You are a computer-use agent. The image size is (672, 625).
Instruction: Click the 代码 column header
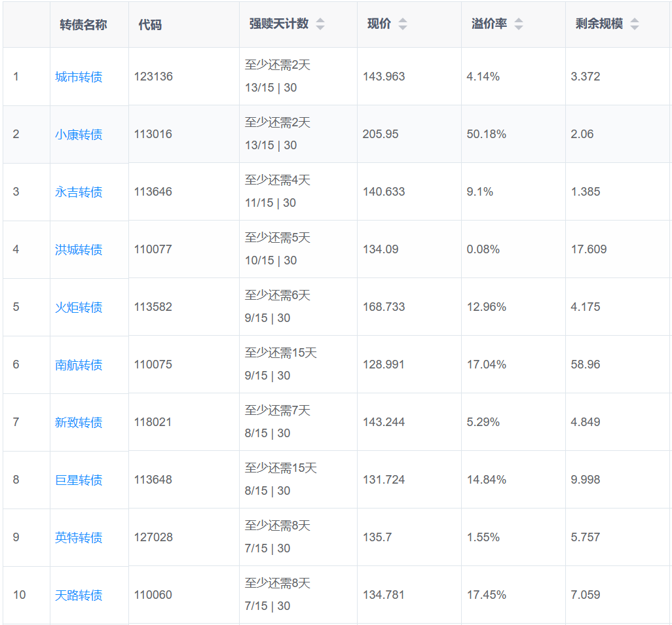[x=150, y=25]
